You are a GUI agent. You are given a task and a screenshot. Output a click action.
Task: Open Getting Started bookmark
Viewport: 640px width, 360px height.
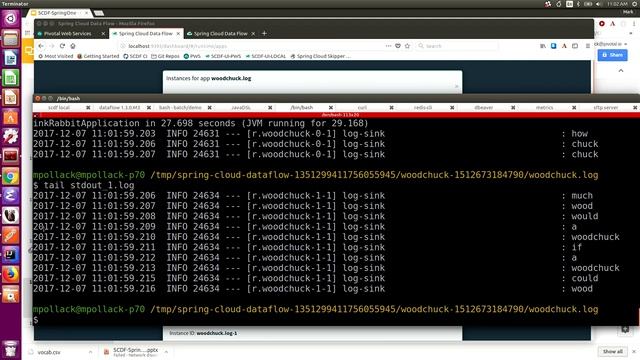98,56
